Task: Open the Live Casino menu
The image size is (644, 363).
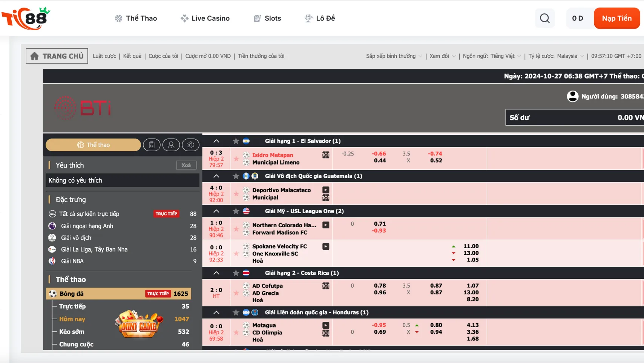Action: (205, 18)
